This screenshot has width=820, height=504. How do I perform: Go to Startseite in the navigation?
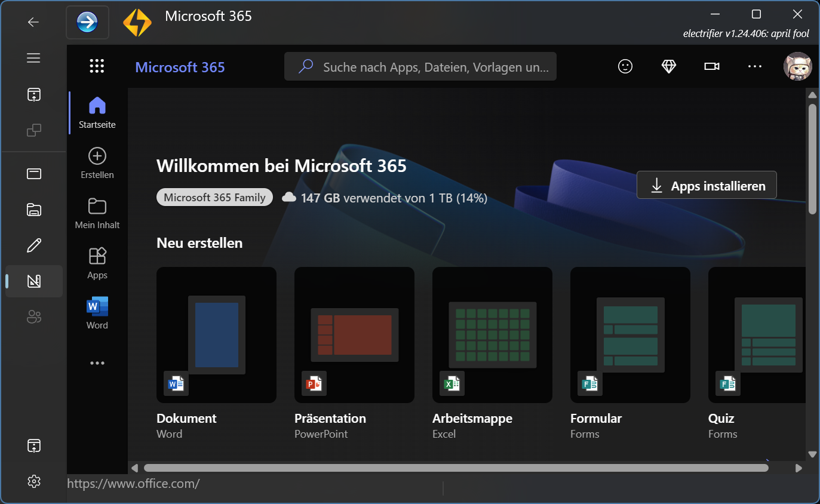pos(97,113)
